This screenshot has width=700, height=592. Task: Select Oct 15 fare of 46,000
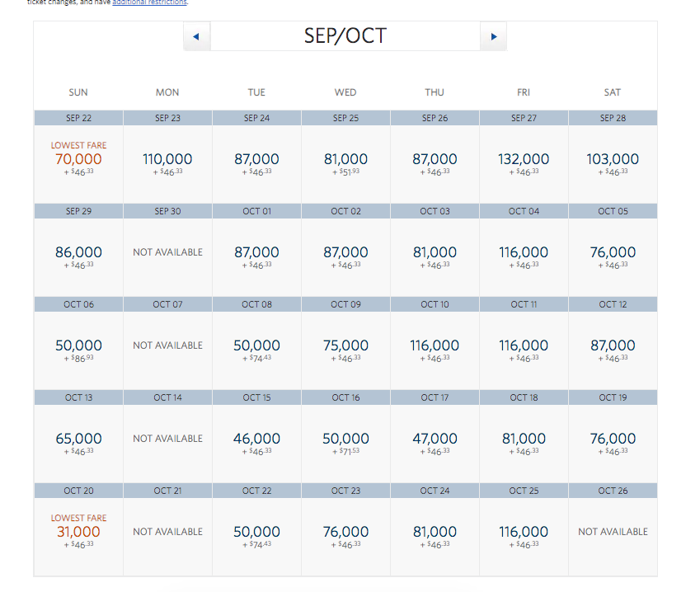coord(256,439)
